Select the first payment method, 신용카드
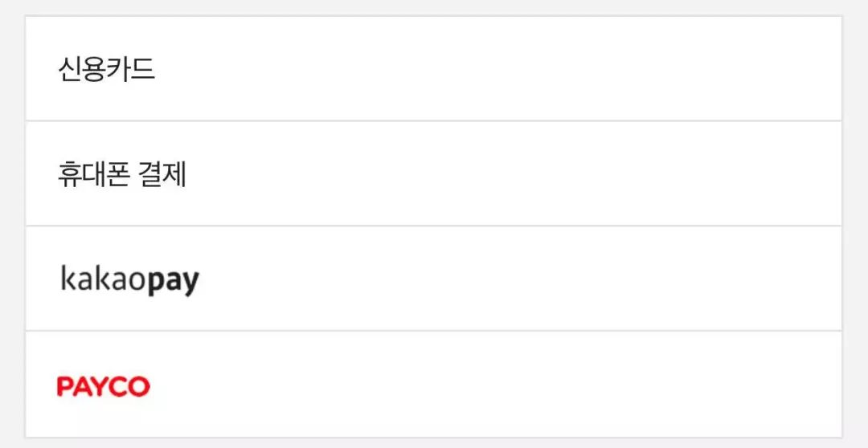Image resolution: width=868 pixels, height=448 pixels. pyautogui.click(x=433, y=68)
